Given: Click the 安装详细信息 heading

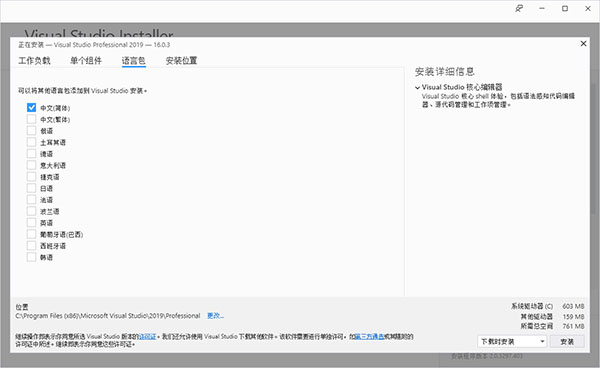Looking at the screenshot, I should click(445, 72).
